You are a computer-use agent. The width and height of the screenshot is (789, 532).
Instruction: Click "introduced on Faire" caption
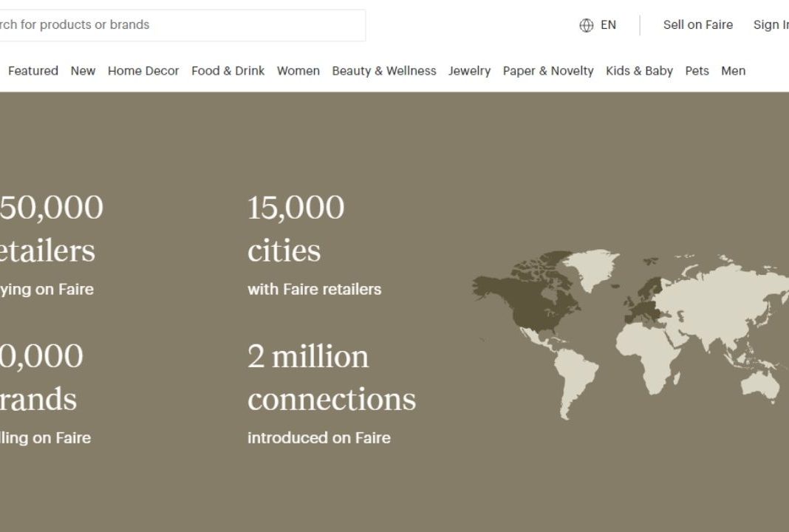point(319,438)
